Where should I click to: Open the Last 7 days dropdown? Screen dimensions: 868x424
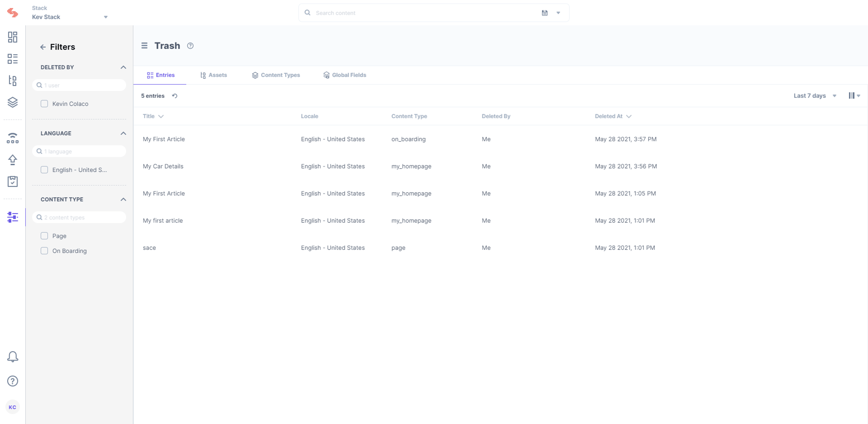pyautogui.click(x=815, y=96)
